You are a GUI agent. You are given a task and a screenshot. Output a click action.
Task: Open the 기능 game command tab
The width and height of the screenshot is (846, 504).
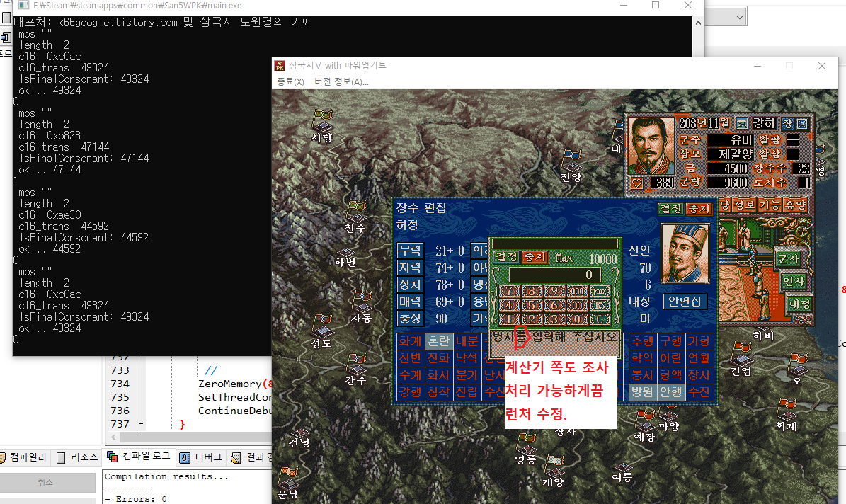point(770,205)
